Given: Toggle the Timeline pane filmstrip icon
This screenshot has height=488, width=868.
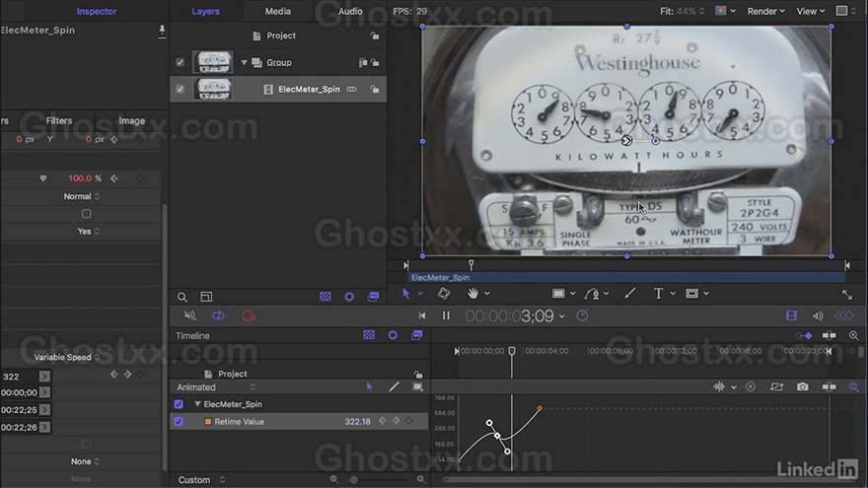Looking at the screenshot, I should click(791, 315).
